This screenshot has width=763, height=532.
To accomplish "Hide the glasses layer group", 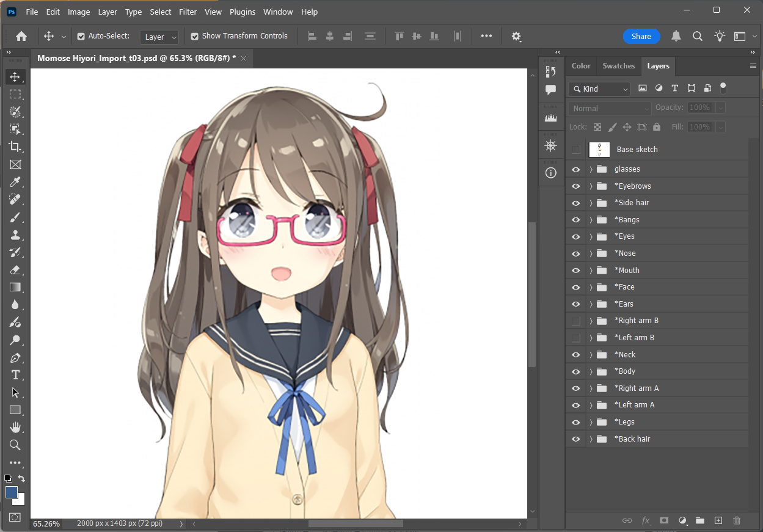I will (x=575, y=169).
